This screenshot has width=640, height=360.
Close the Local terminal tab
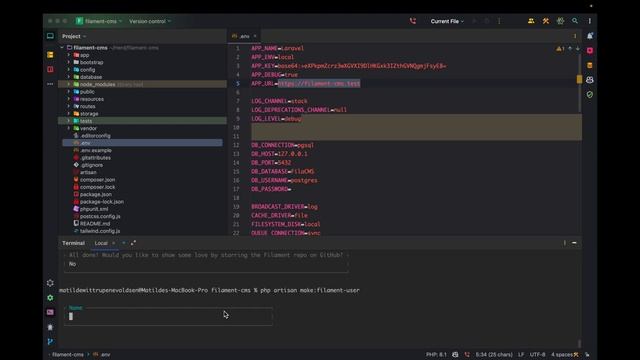pos(114,243)
